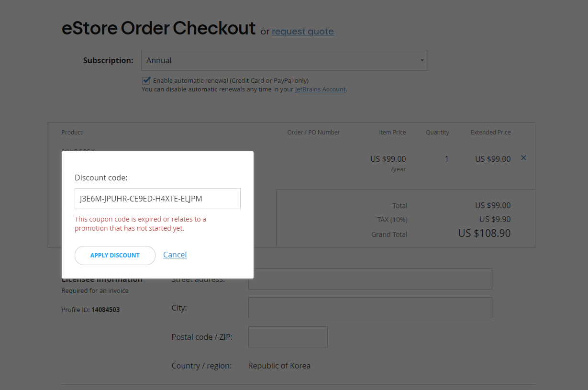Remove the product with the X icon
The height and width of the screenshot is (390, 588).
(523, 158)
